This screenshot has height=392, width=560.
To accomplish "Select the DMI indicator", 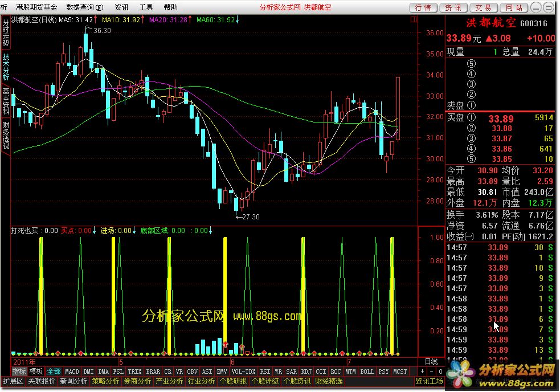I will tap(88, 371).
